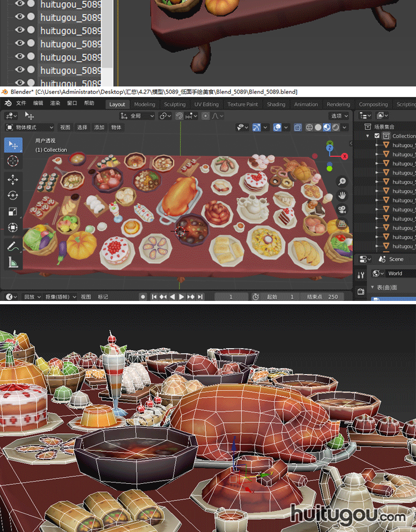The image size is (416, 532).
Task: Toggle auto keying record button
Action: [x=143, y=296]
